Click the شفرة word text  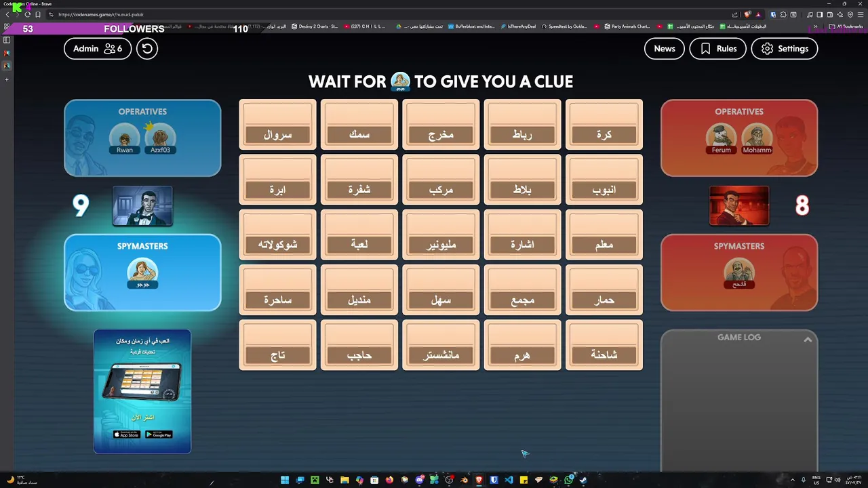point(359,190)
